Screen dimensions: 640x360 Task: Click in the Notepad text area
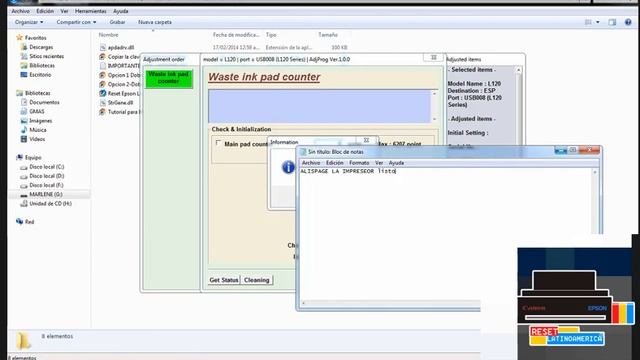(445, 233)
